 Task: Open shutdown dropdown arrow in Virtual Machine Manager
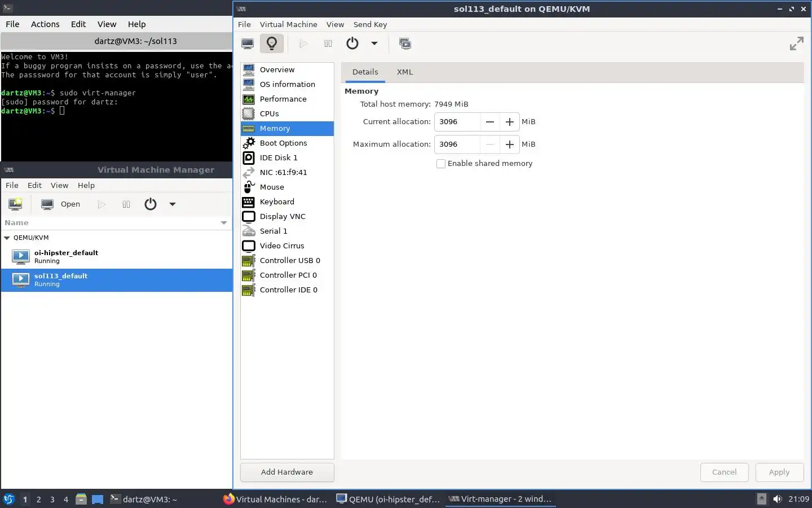pos(173,204)
